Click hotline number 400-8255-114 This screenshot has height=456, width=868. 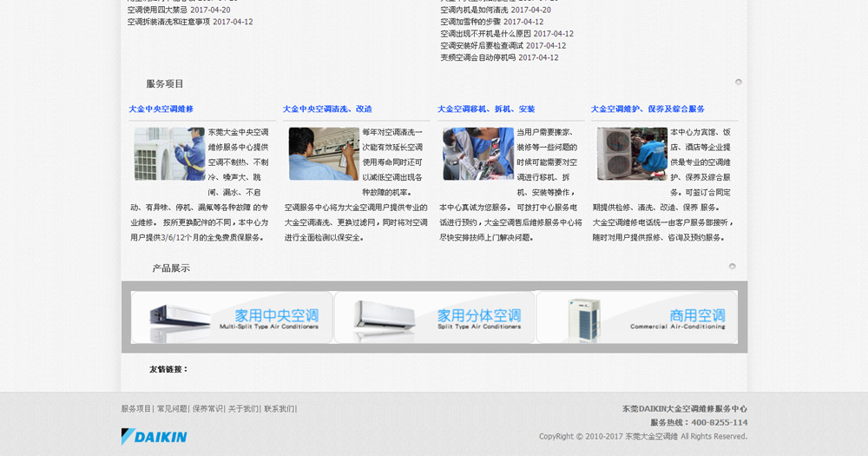719,422
